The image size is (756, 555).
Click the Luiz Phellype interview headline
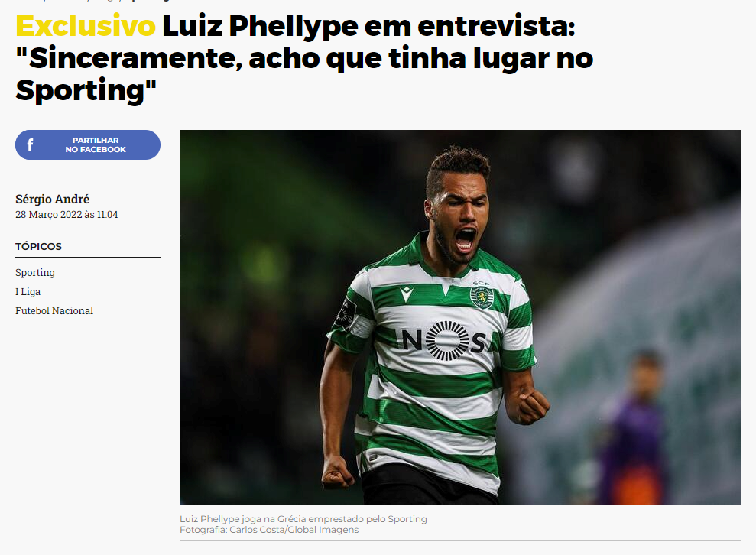(x=305, y=58)
